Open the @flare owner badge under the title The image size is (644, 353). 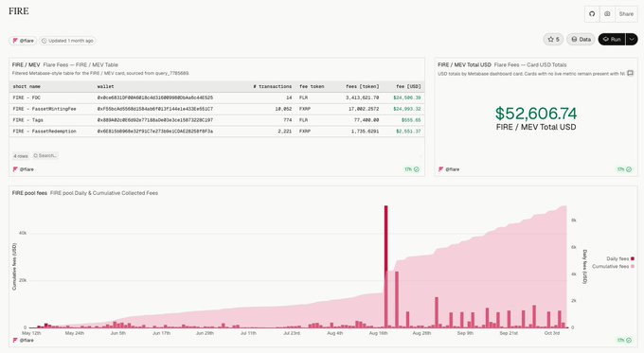tap(23, 41)
